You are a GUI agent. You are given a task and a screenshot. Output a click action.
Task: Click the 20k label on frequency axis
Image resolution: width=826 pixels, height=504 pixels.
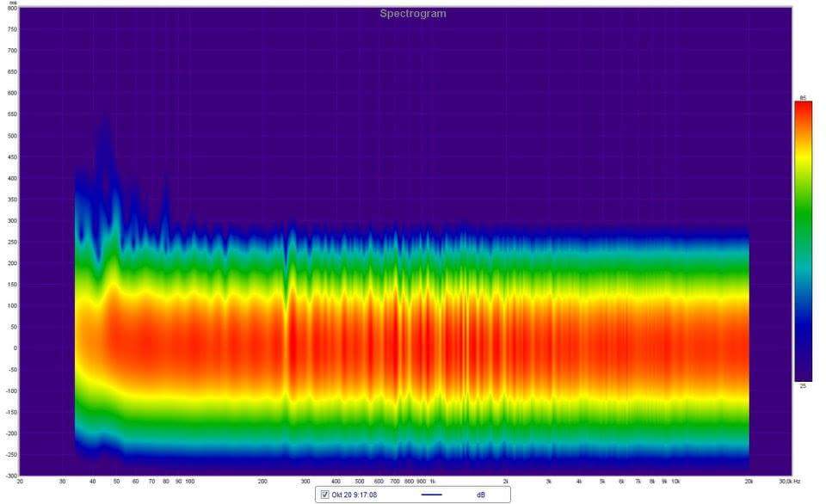pyautogui.click(x=749, y=482)
